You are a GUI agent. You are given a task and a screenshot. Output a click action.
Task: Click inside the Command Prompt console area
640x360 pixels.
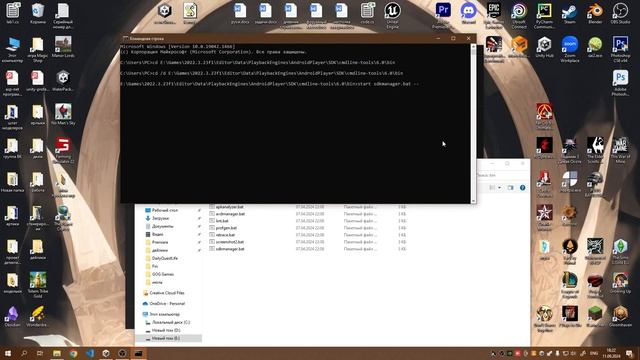(x=295, y=123)
